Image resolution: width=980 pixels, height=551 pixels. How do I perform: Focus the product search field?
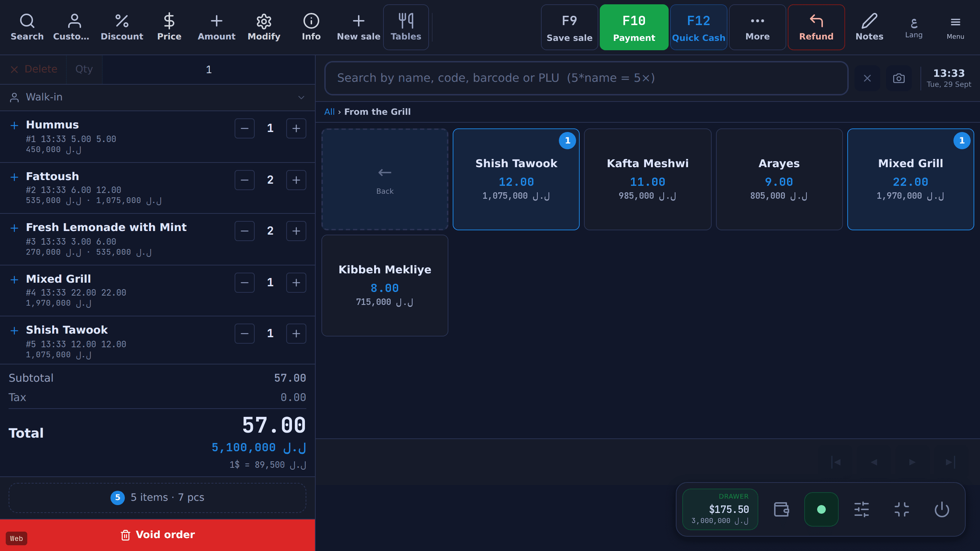click(x=586, y=78)
